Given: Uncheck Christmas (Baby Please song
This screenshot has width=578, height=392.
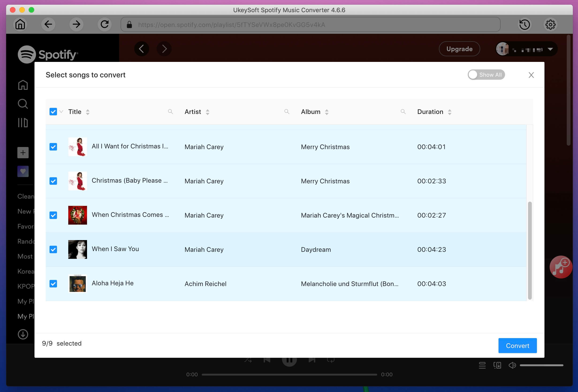Looking at the screenshot, I should (x=53, y=181).
